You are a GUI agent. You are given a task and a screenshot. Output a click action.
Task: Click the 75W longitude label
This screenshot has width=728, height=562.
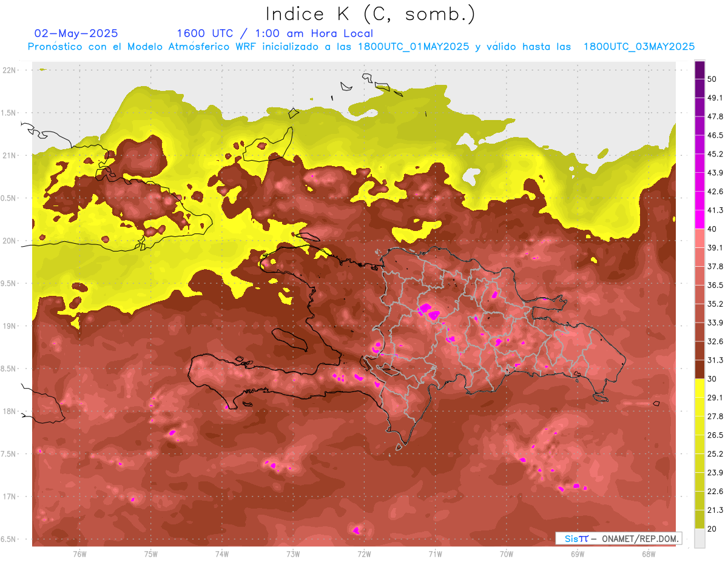[x=150, y=554]
